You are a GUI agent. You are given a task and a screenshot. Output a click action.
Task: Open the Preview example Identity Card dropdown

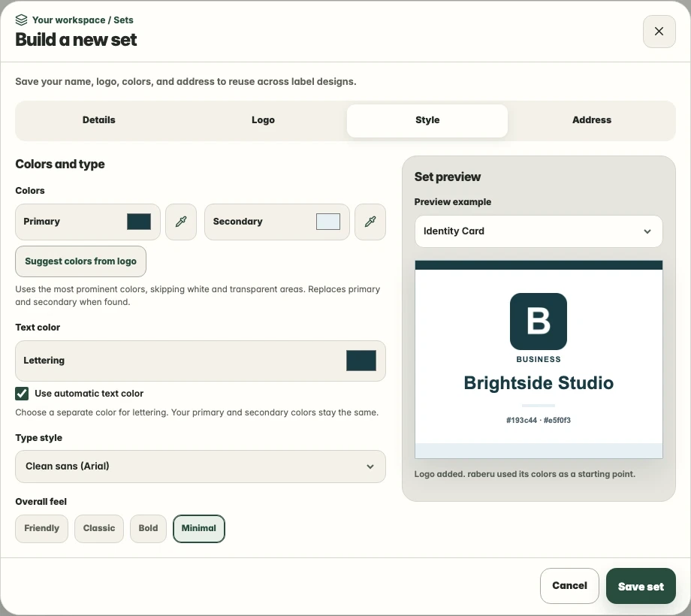538,231
